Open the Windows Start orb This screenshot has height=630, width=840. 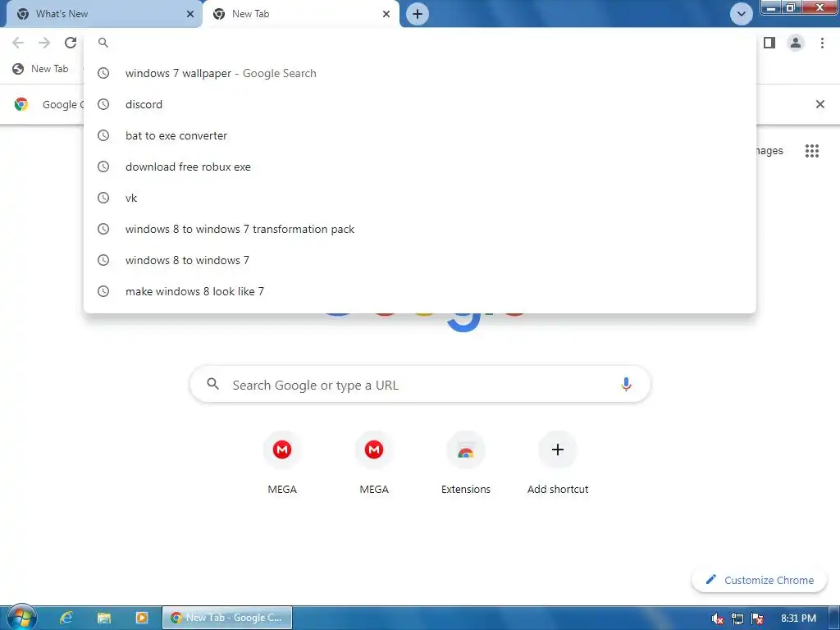[x=21, y=619]
